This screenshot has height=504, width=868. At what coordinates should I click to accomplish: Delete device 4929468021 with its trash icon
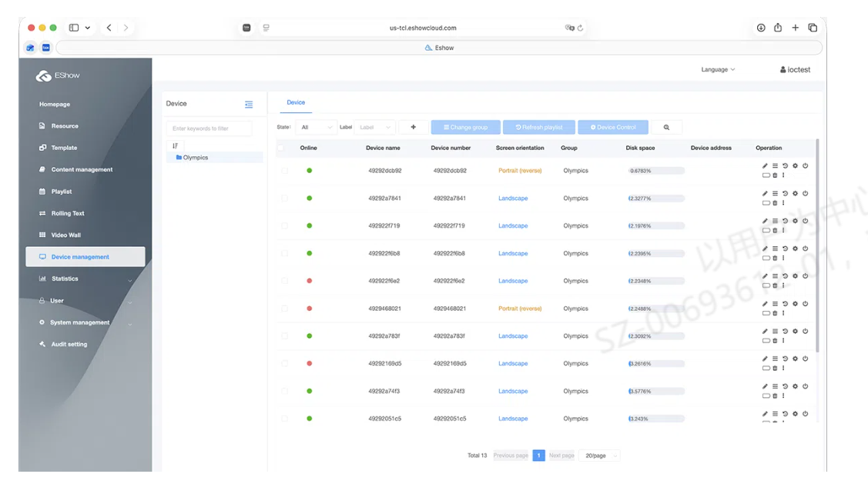tap(775, 313)
